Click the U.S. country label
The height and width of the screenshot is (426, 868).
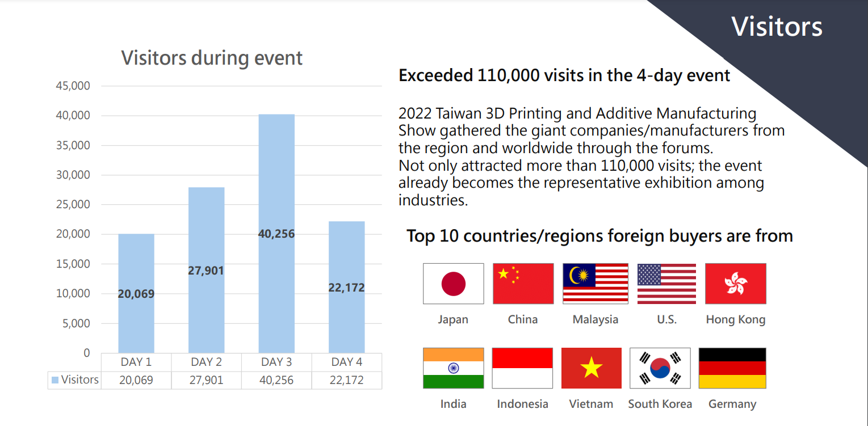click(x=667, y=319)
